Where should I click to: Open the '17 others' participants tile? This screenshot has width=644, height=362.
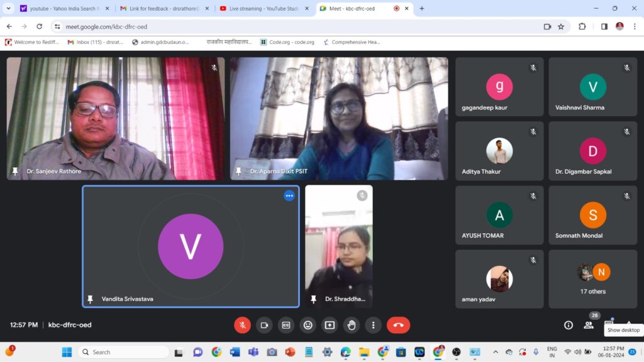(592, 279)
